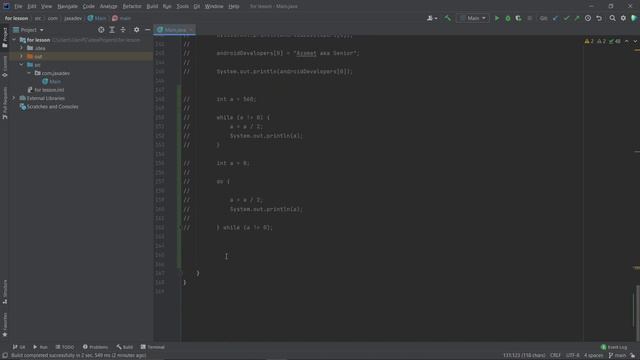Close the Main.java editor tab
This screenshot has width=640, height=360.
coord(191,30)
